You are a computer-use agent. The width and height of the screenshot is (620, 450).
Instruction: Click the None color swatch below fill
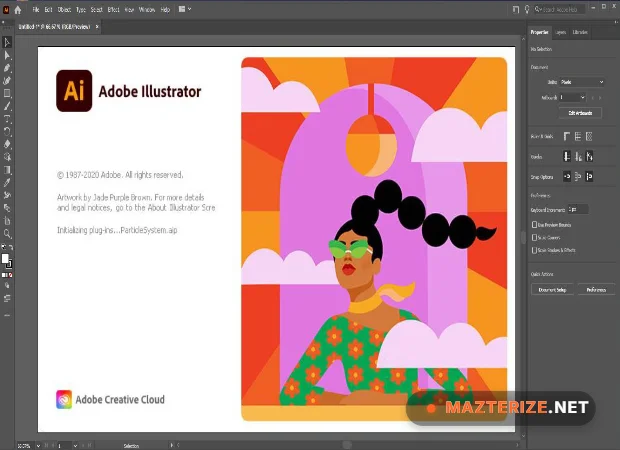point(11,275)
